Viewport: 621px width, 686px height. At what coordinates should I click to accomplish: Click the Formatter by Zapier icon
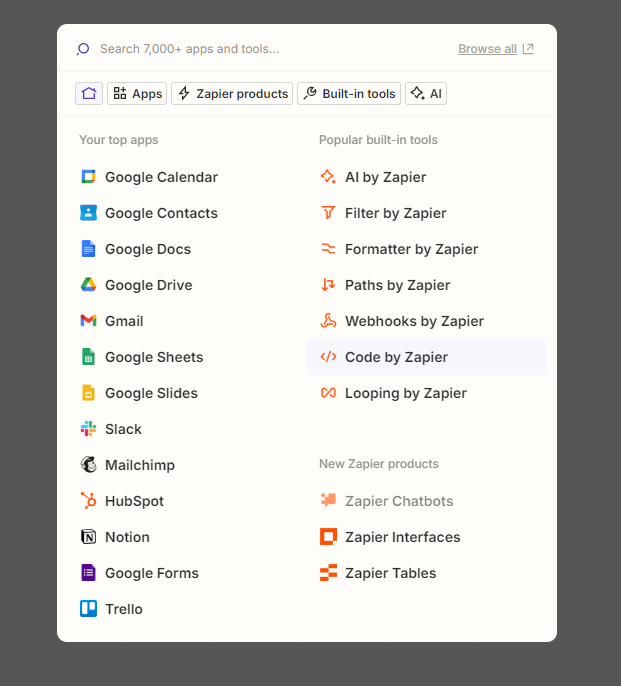click(x=328, y=249)
